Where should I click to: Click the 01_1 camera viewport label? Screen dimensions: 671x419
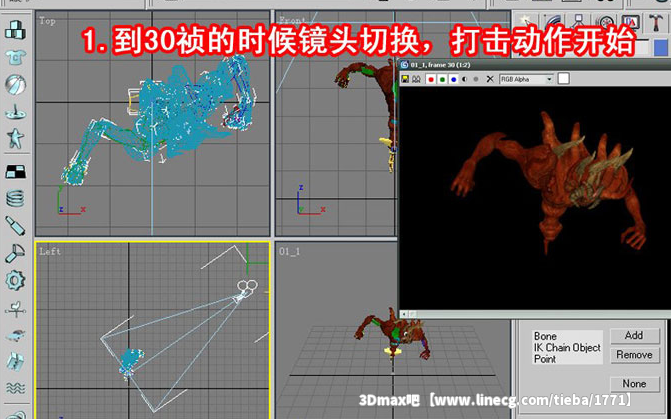click(x=290, y=252)
